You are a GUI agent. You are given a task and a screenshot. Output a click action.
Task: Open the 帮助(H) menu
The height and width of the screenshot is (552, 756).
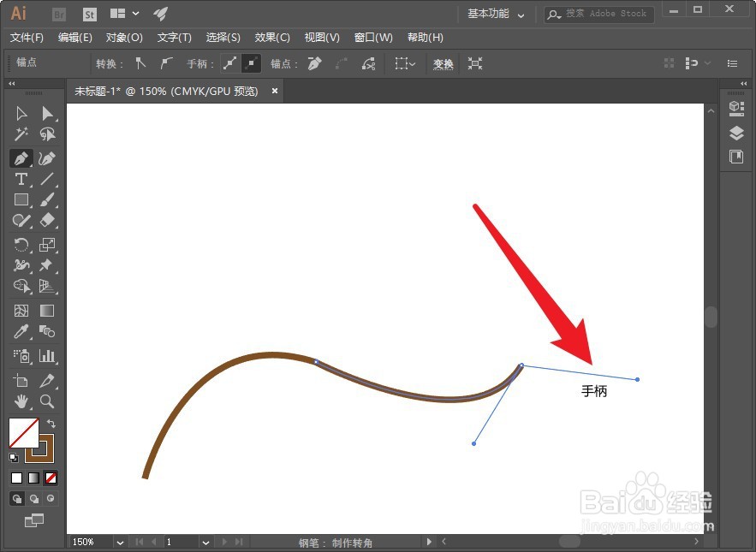[426, 37]
